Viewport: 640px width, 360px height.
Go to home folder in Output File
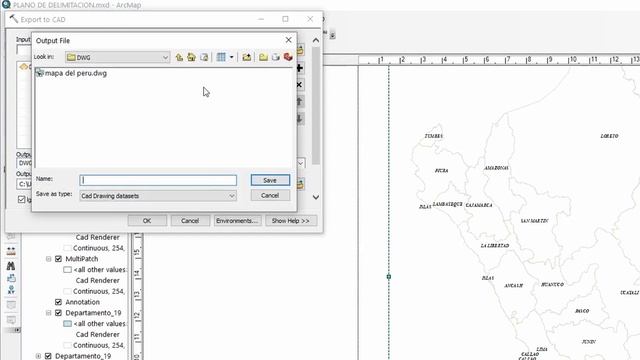point(191,57)
